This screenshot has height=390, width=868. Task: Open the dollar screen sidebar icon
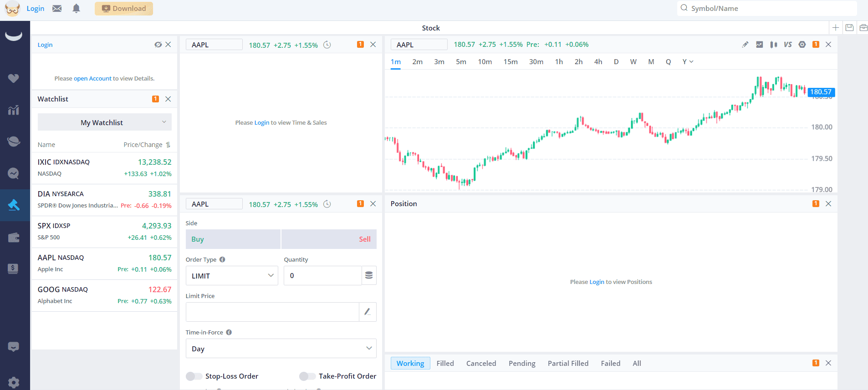[x=14, y=268]
